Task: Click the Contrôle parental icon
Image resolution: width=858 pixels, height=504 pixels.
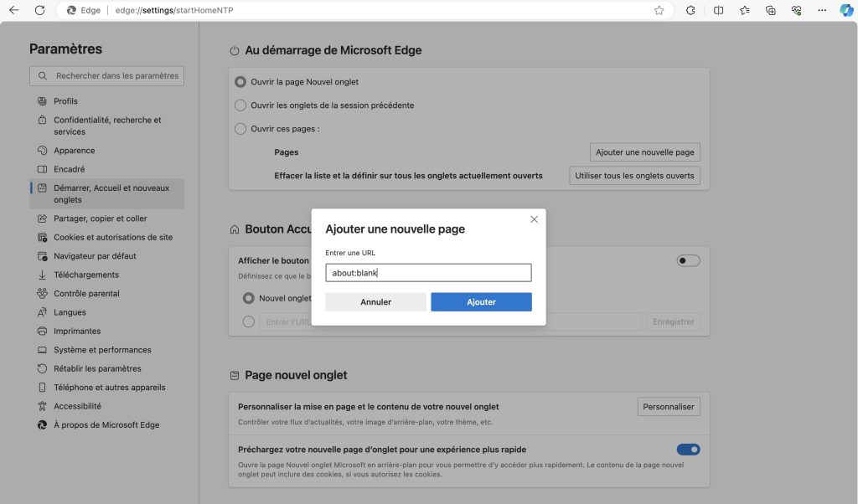Action: (x=42, y=294)
